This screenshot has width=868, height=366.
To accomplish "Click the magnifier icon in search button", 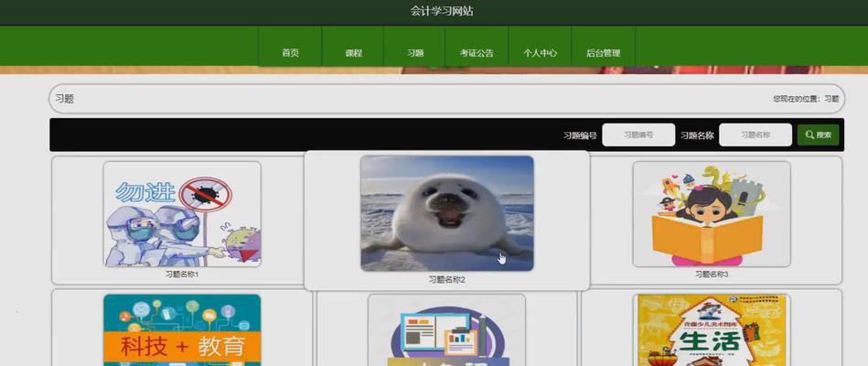I will pyautogui.click(x=809, y=135).
